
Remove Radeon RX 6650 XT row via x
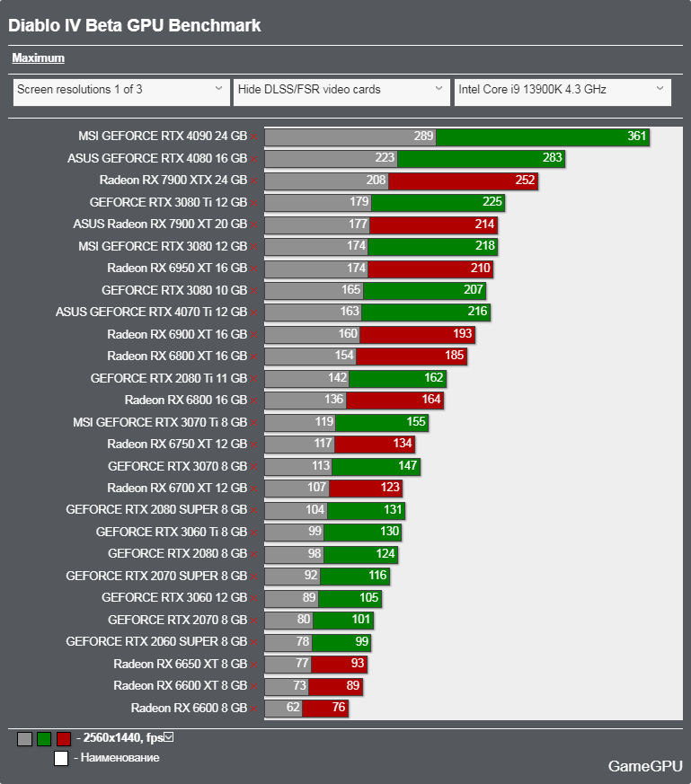click(254, 665)
